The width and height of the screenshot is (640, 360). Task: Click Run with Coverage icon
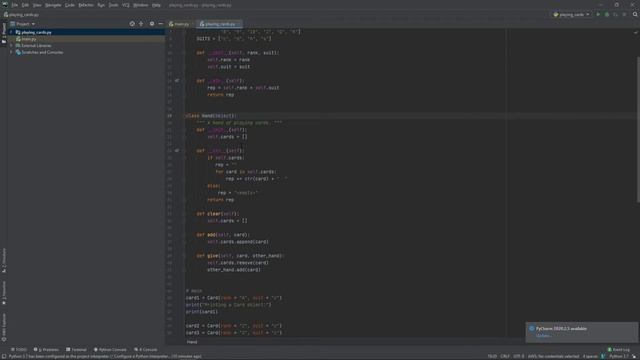616,15
